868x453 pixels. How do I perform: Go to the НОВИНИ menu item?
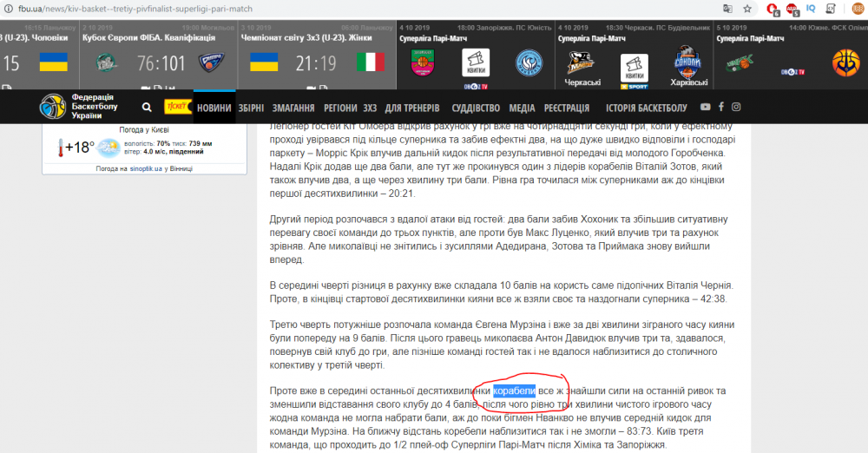click(x=214, y=108)
